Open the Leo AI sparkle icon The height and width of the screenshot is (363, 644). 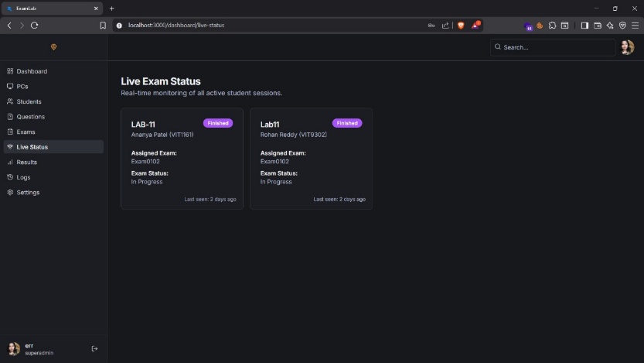tap(610, 26)
